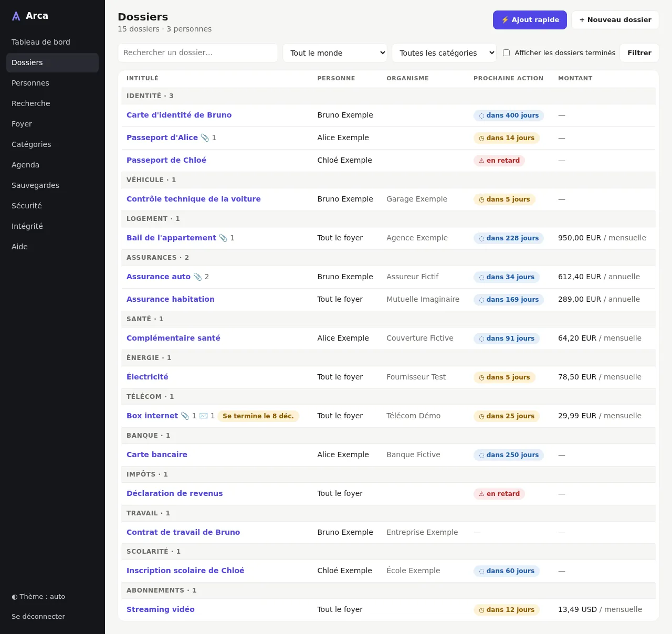
Task: Click 'Mutuelle Imaginaire' organisme cell
Action: [423, 299]
